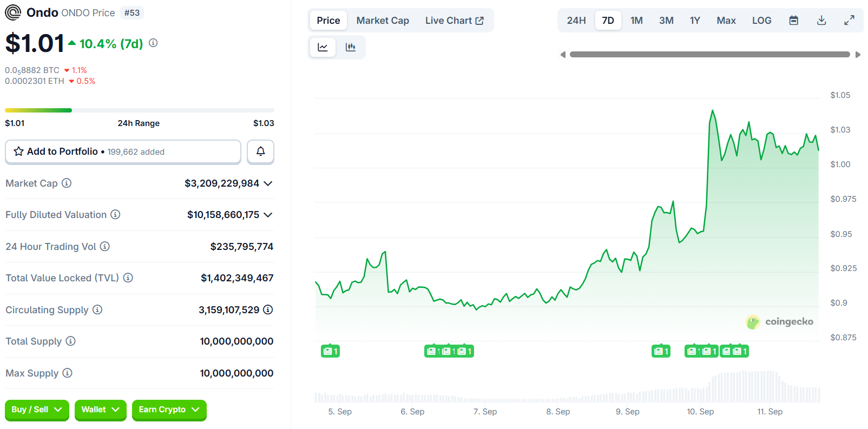Viewport: 868px width, 429px height.
Task: Select 1M time range
Action: 636,21
